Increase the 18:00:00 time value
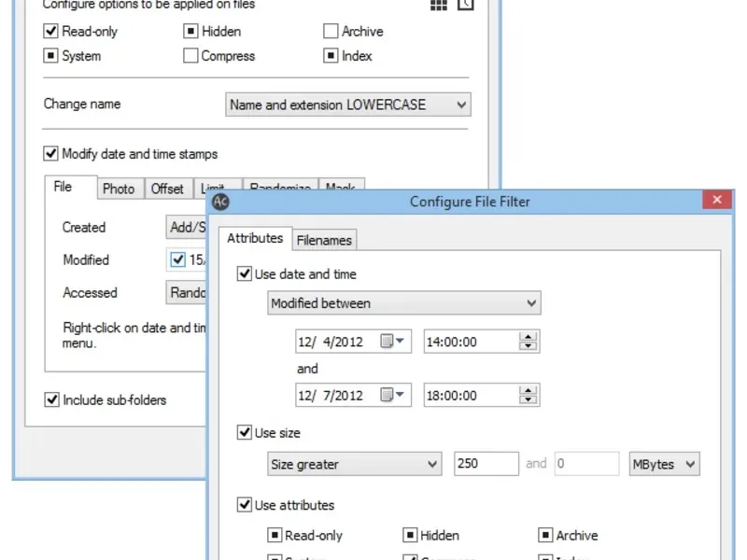This screenshot has width=747, height=560. pos(528,390)
